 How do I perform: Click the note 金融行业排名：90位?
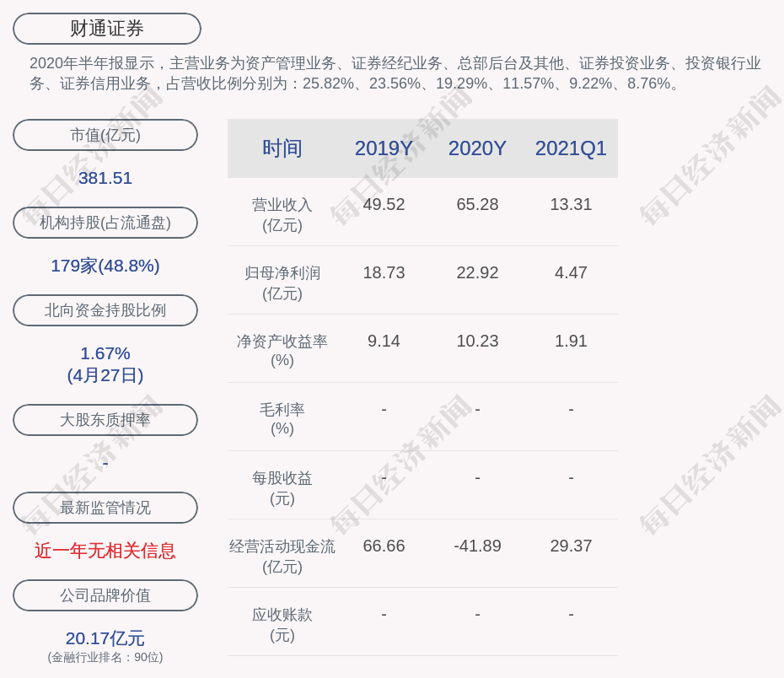[x=105, y=658]
